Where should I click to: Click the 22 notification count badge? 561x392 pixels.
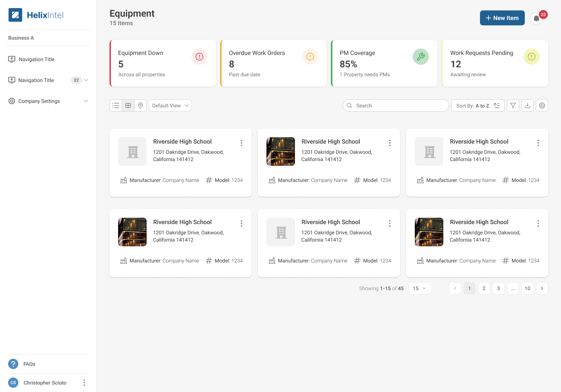tap(543, 14)
